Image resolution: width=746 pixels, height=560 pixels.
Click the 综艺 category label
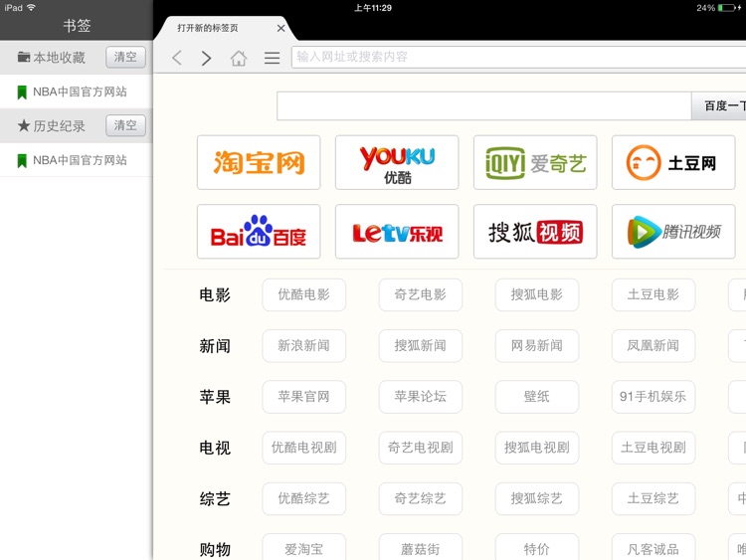click(x=215, y=498)
